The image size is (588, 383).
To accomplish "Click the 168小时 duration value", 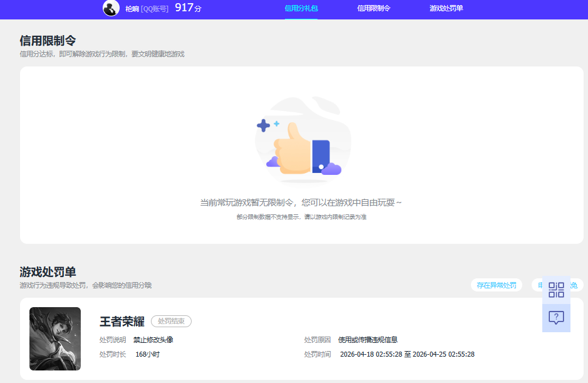I will click(147, 354).
